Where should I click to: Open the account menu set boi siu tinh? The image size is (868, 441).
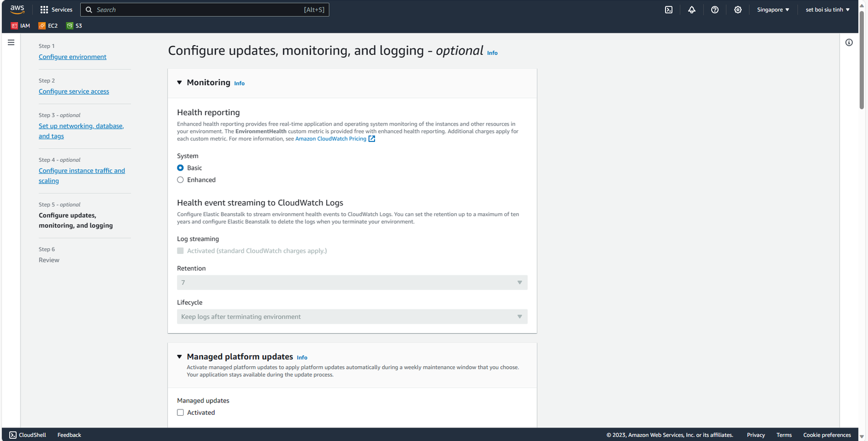click(827, 9)
